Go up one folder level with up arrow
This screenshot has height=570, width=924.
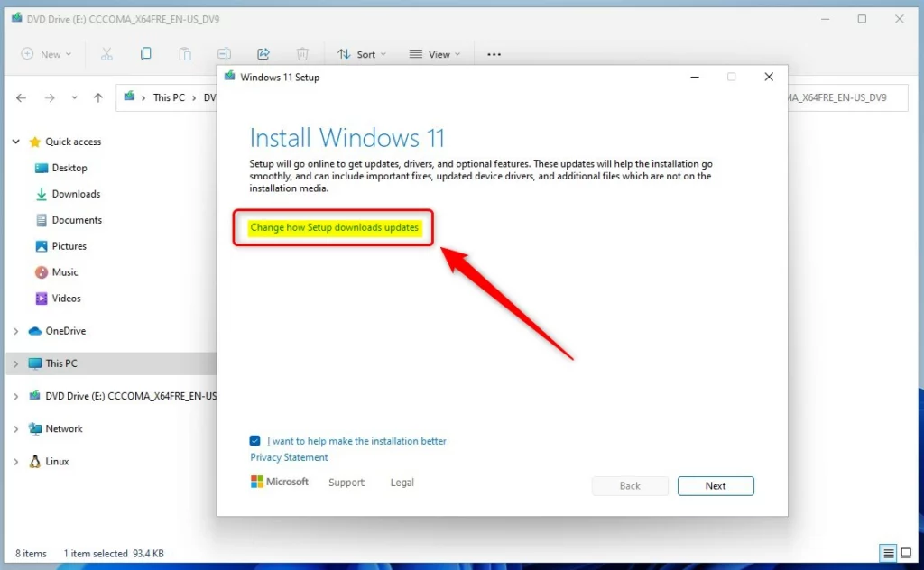[97, 97]
